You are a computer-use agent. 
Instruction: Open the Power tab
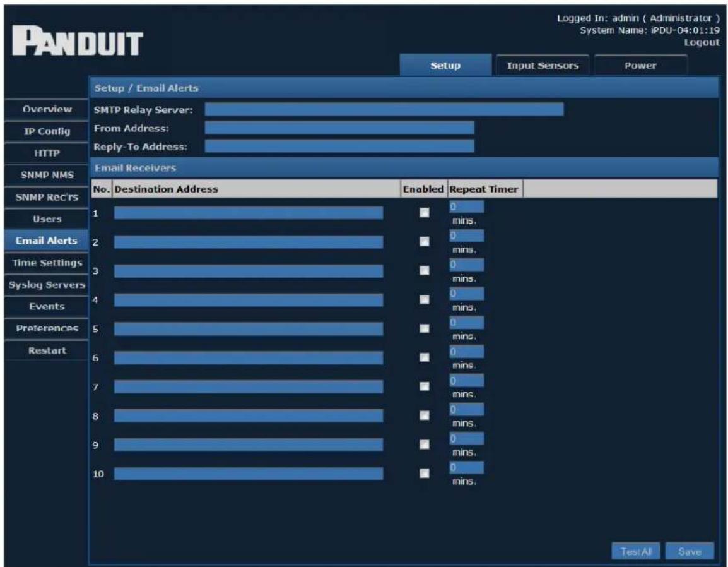[640, 66]
